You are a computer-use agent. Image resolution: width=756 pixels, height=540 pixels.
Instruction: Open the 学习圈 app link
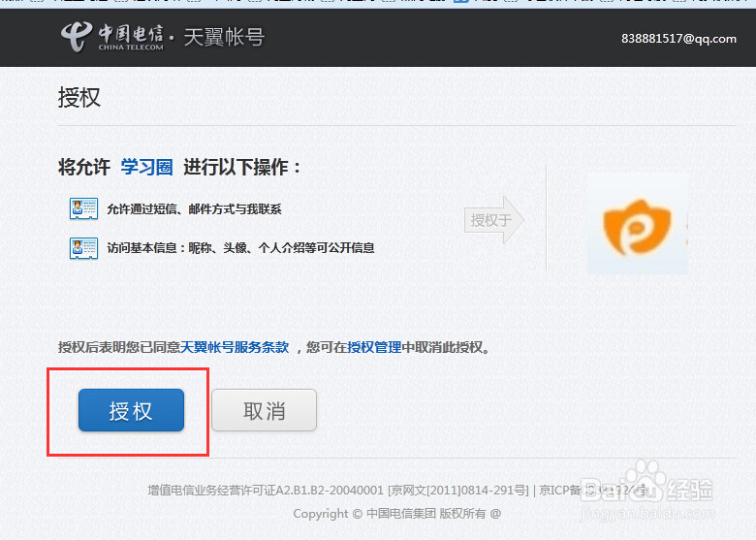[146, 168]
